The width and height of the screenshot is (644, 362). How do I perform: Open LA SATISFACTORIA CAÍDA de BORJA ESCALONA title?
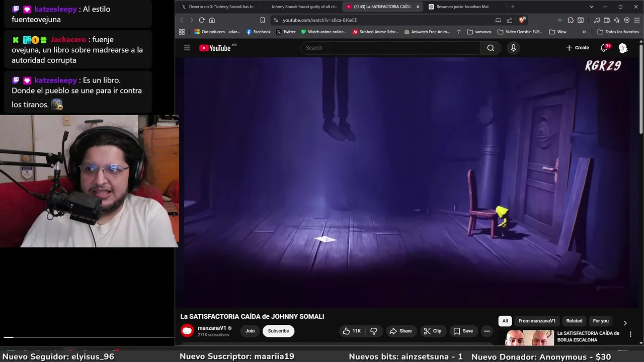pos(588,336)
